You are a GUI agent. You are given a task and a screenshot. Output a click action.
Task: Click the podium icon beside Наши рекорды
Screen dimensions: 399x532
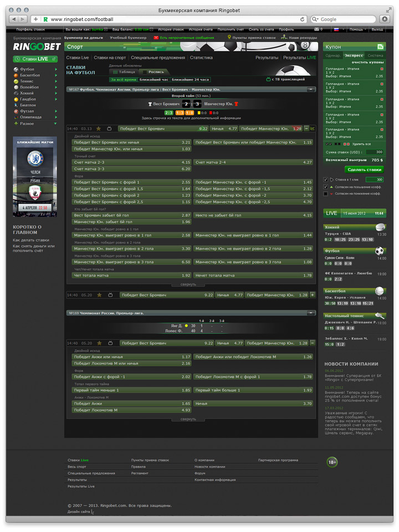coord(284,37)
